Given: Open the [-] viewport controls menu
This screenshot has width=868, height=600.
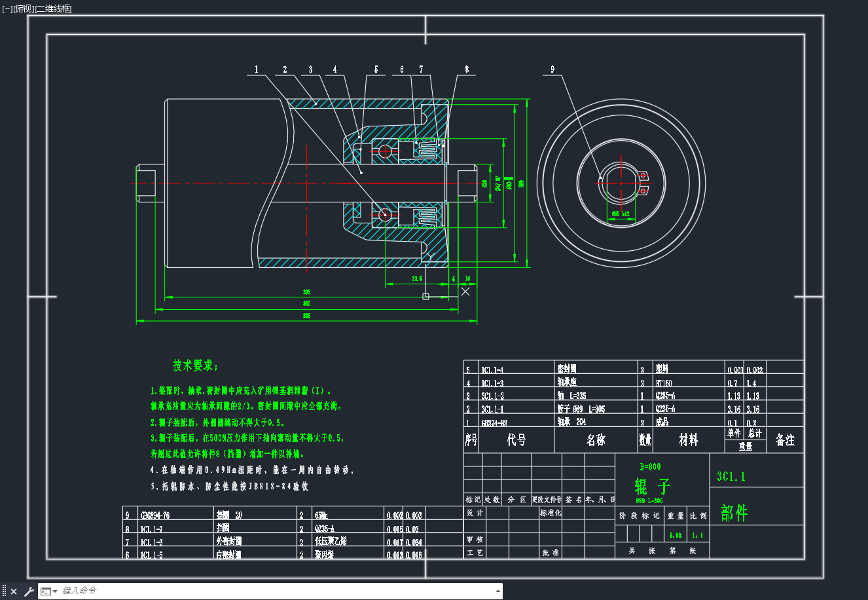Looking at the screenshot, I should coord(7,9).
